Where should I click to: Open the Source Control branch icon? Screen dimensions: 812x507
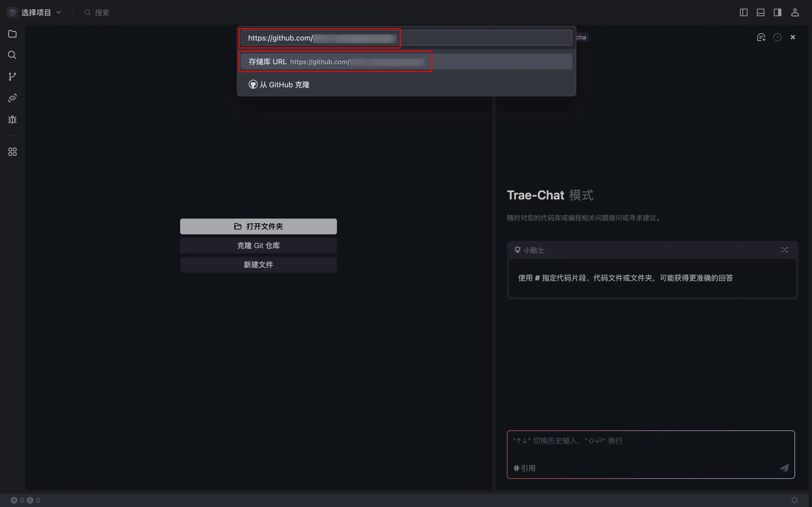pyautogui.click(x=12, y=76)
